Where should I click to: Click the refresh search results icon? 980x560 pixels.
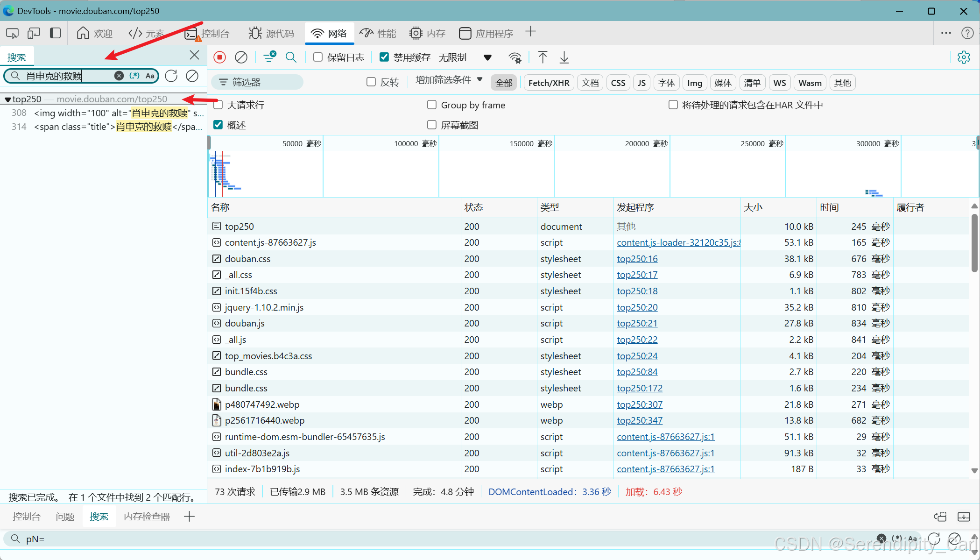click(x=171, y=76)
